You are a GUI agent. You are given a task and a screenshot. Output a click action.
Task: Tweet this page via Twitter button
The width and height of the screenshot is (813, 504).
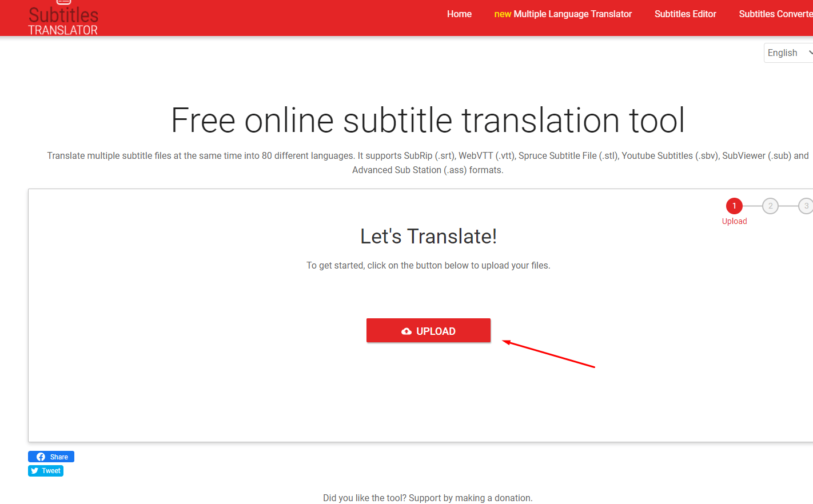point(46,471)
